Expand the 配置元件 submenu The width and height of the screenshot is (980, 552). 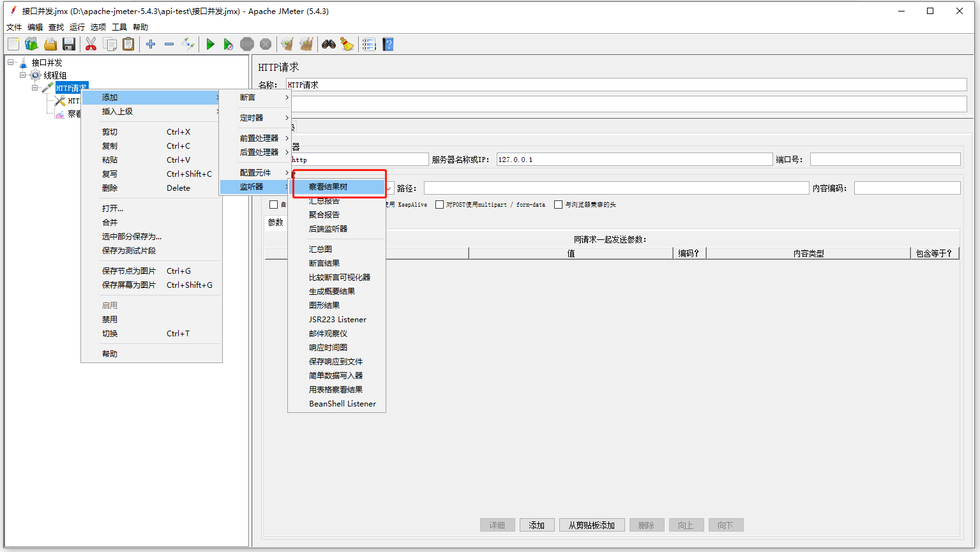pyautogui.click(x=255, y=172)
